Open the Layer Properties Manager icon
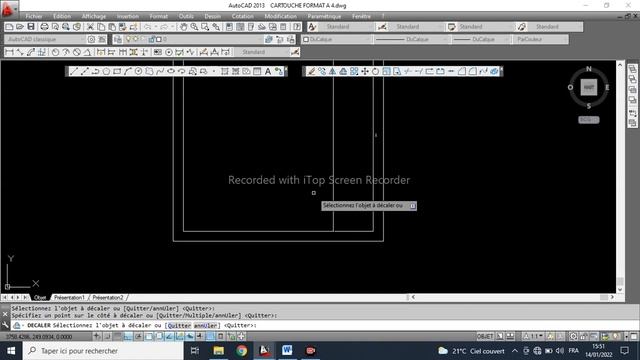Viewport: 640px width, 360px height. coord(118,39)
